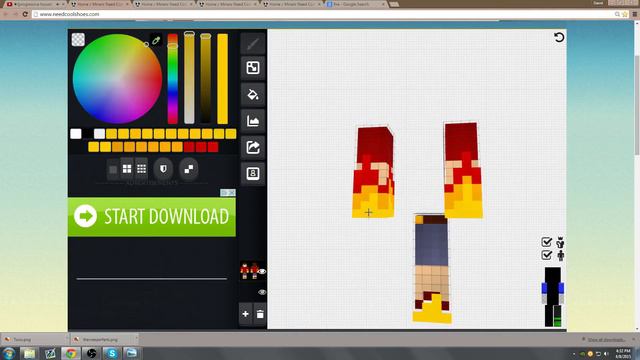This screenshot has width=640, height=360.
Task: Select the 2x2 grid brush size
Action: pos(127,169)
